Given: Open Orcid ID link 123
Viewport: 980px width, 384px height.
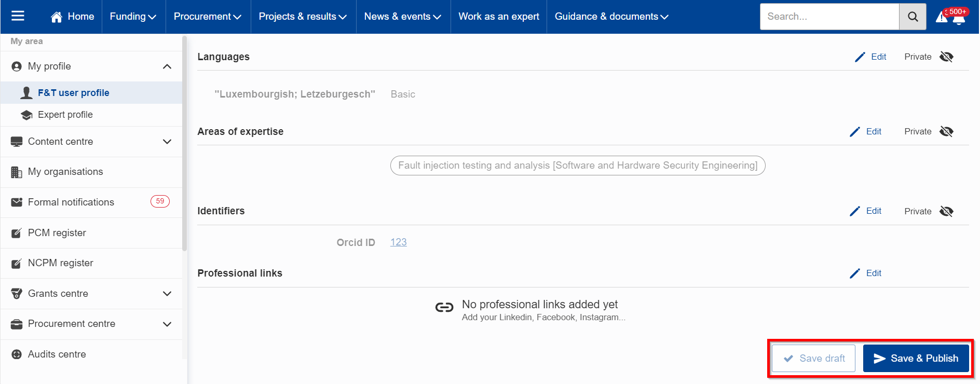Looking at the screenshot, I should point(399,242).
